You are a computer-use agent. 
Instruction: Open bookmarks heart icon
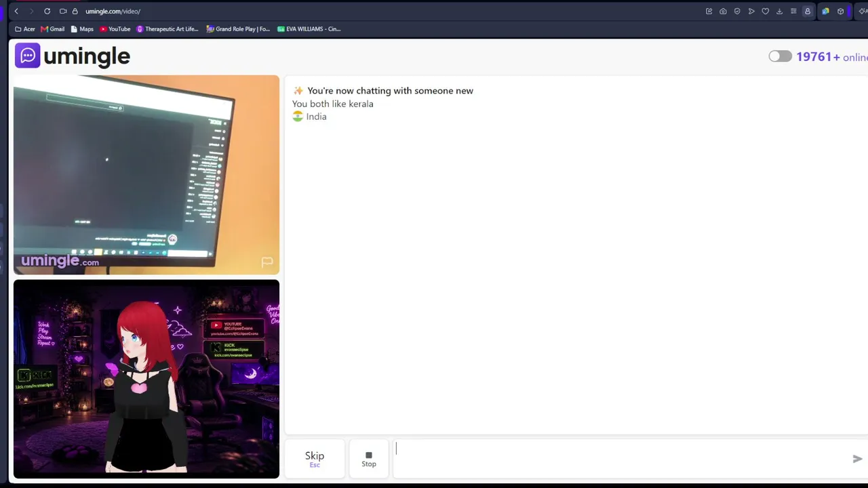pyautogui.click(x=766, y=12)
